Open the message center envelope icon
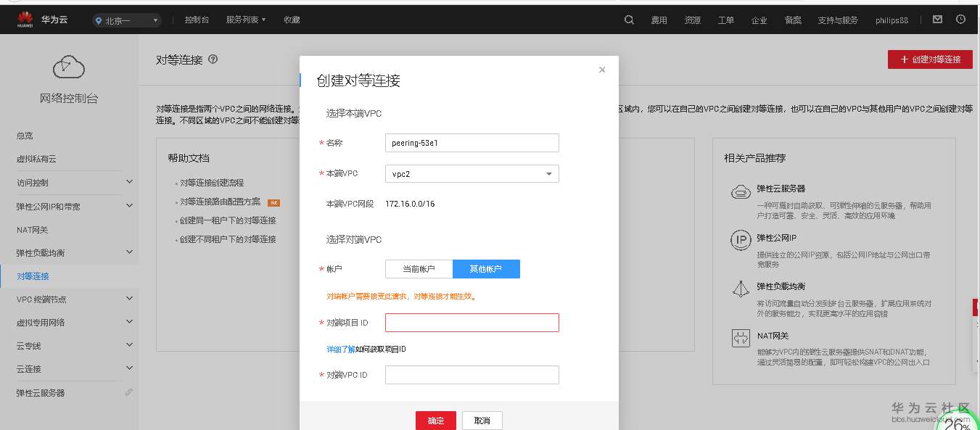The height and width of the screenshot is (430, 980). click(x=938, y=20)
